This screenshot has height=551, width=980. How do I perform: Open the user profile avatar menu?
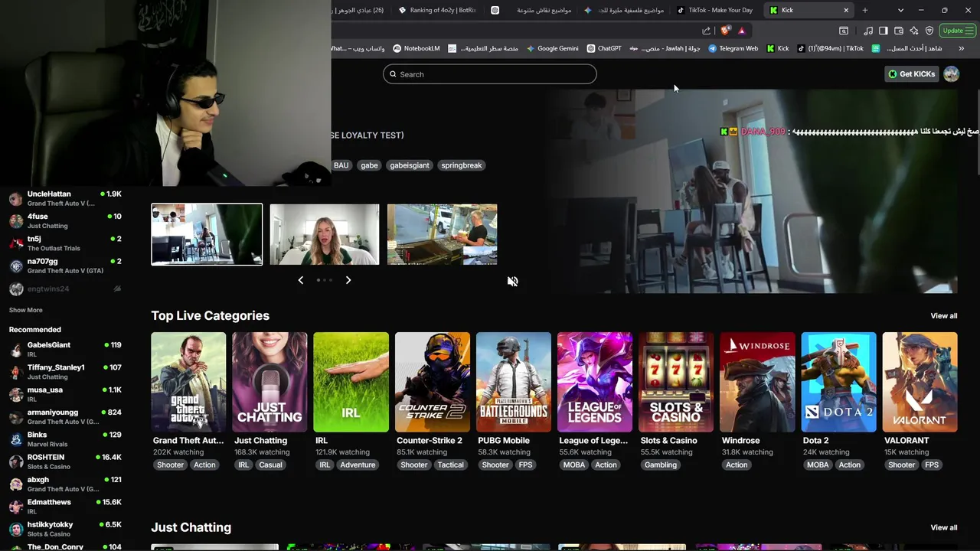[x=951, y=74]
